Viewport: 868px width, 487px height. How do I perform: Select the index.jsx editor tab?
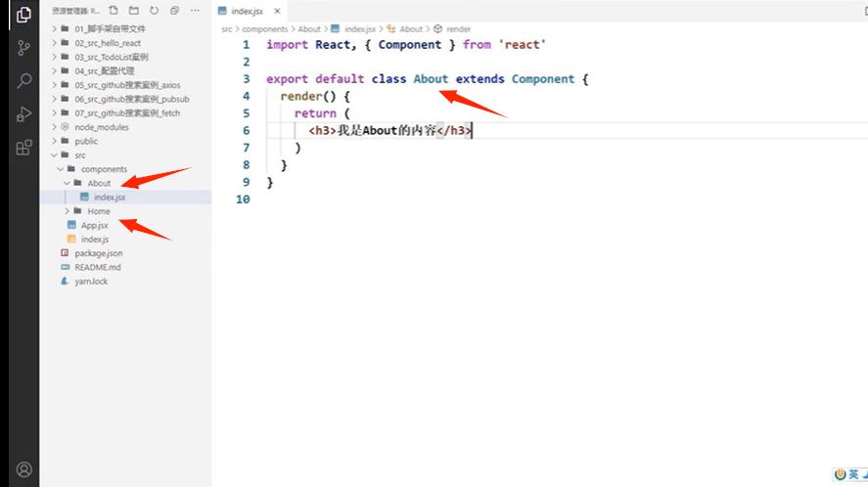[x=248, y=11]
